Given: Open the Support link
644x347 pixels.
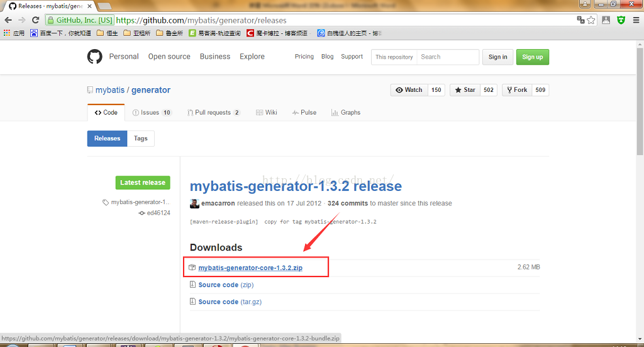Looking at the screenshot, I should coord(352,57).
